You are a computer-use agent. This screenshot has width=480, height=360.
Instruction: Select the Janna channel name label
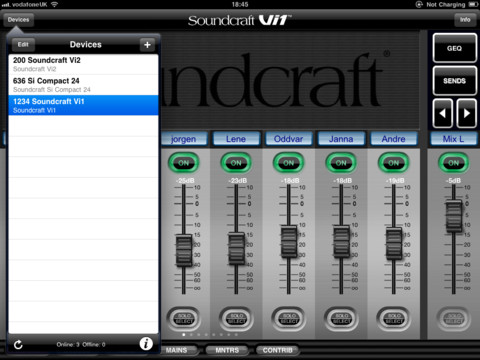341,139
